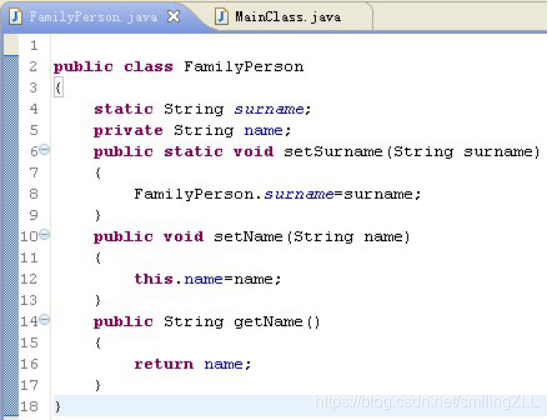Click the opening brace on line 7
The height and width of the screenshot is (420, 548).
click(98, 173)
